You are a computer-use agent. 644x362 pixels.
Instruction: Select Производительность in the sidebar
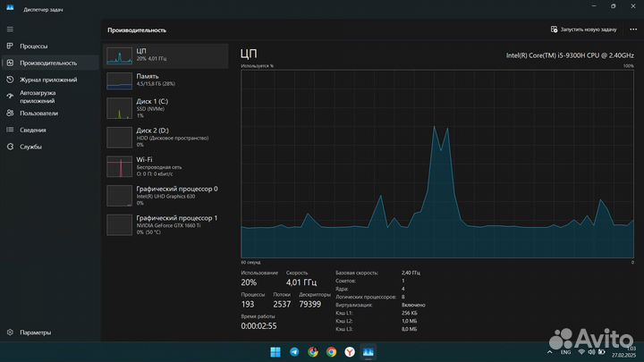point(50,63)
